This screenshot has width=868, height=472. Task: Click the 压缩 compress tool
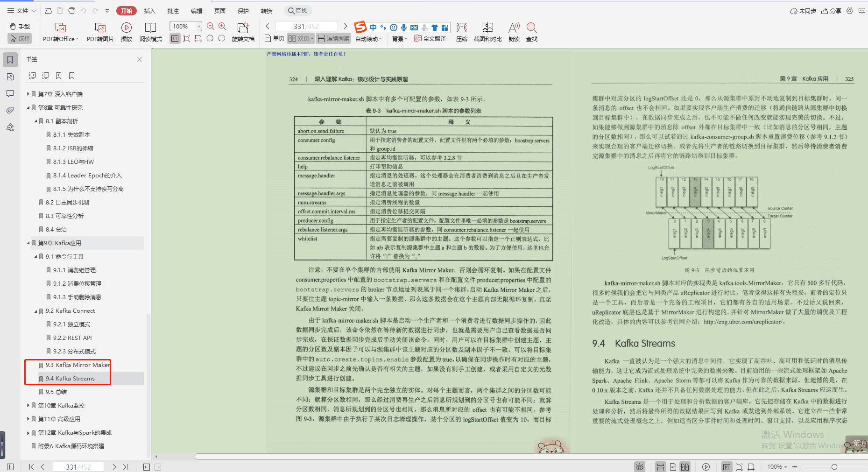click(x=462, y=32)
